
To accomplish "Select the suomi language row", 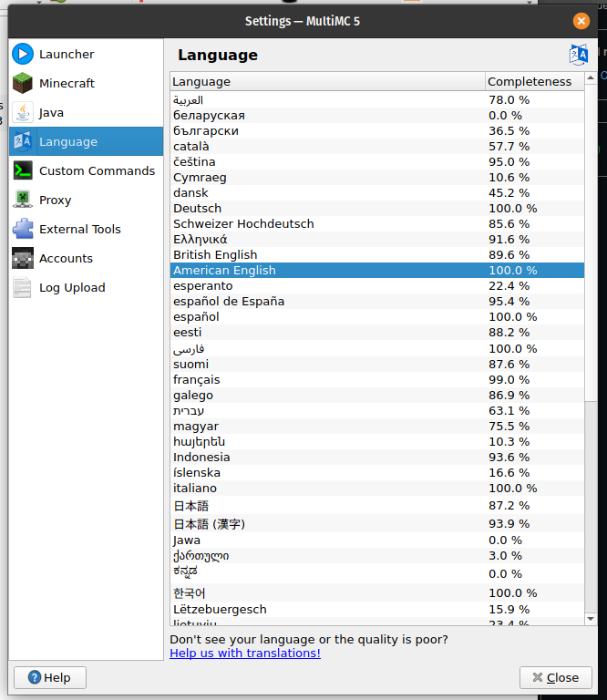I will (x=377, y=365).
